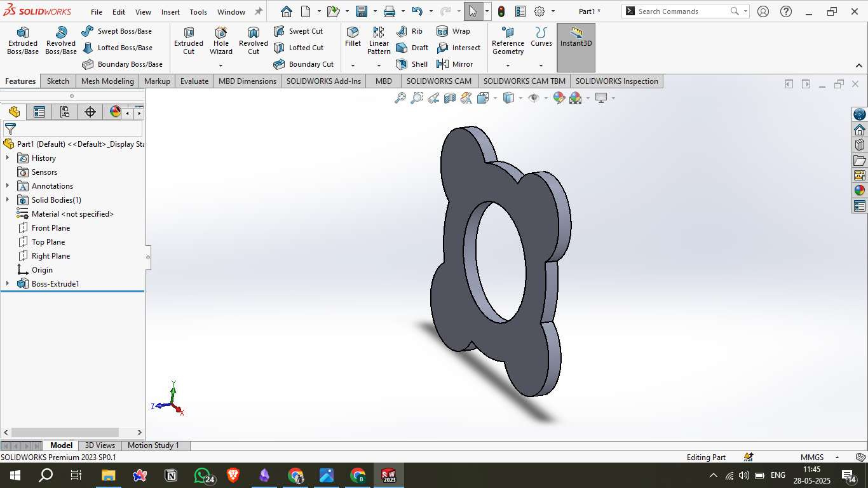The height and width of the screenshot is (488, 868).
Task: Open the DisplayManager tab icon
Action: pos(115,112)
